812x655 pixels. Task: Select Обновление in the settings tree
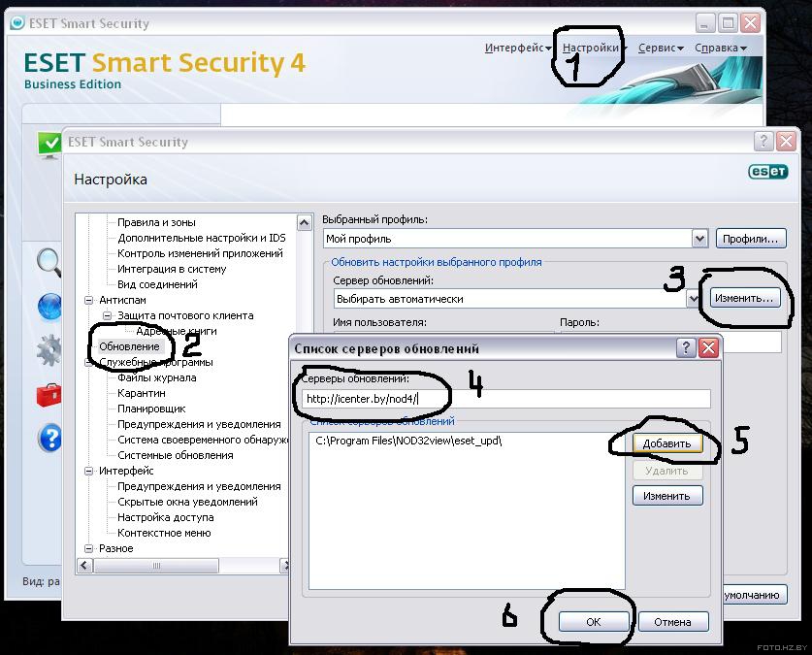click(129, 346)
